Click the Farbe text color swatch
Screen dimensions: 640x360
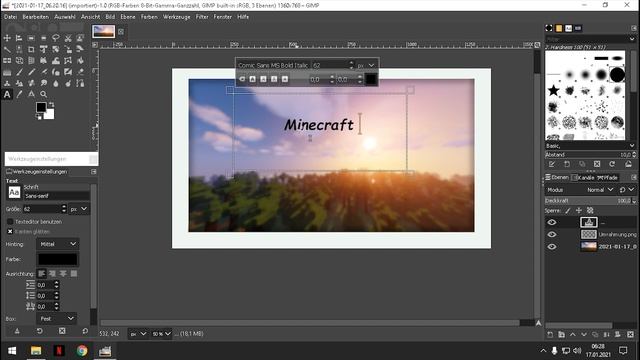[58, 259]
